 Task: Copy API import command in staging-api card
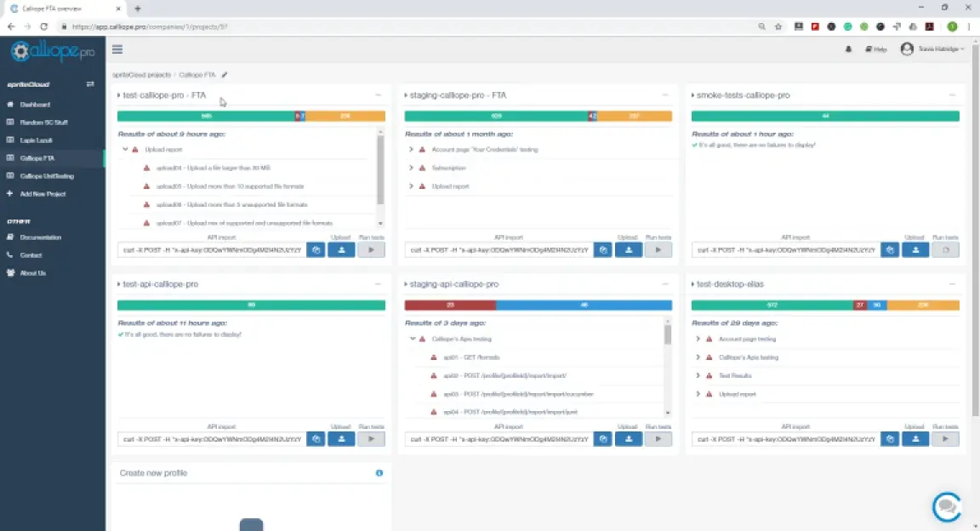603,439
